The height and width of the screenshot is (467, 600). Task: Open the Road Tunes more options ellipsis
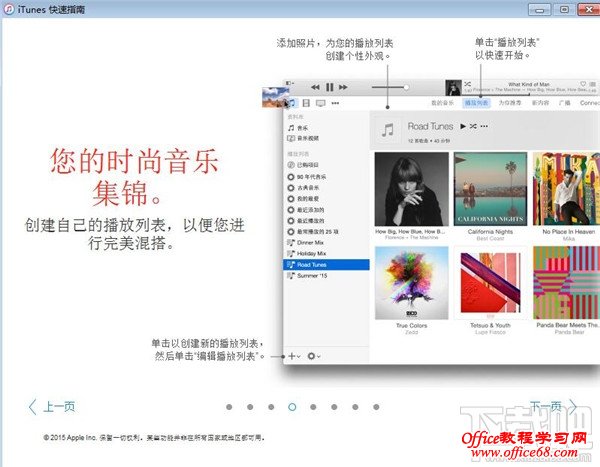484,126
